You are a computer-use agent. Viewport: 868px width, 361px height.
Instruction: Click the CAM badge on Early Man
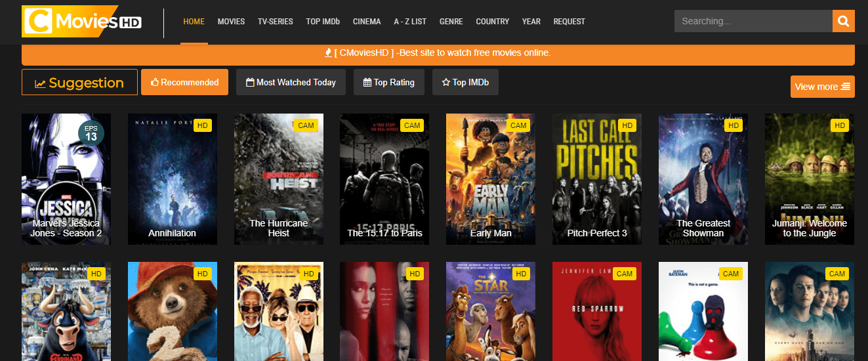[x=518, y=125]
